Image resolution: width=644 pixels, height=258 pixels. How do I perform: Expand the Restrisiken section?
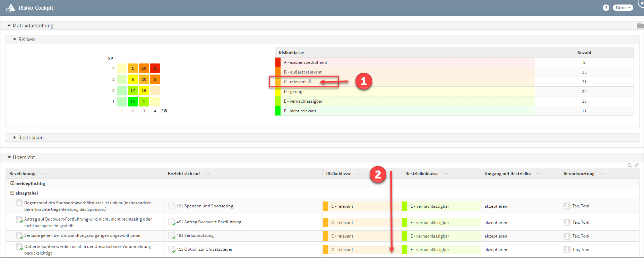(15, 138)
